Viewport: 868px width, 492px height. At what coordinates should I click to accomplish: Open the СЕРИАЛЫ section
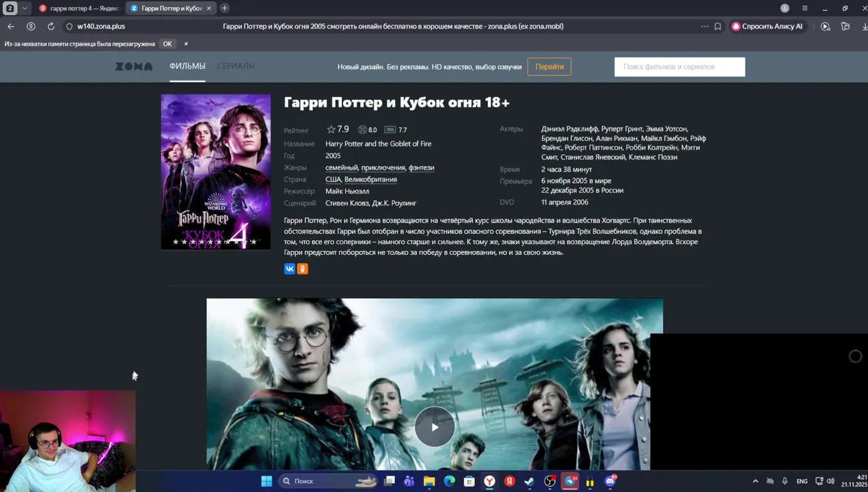click(236, 66)
